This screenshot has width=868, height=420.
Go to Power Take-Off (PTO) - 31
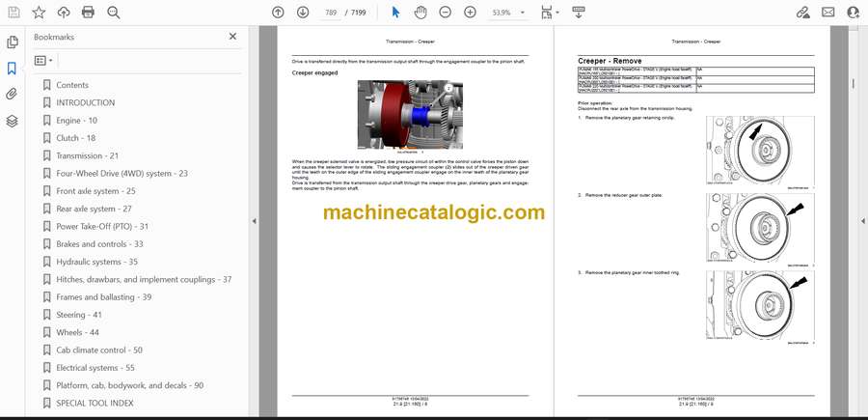point(102,227)
